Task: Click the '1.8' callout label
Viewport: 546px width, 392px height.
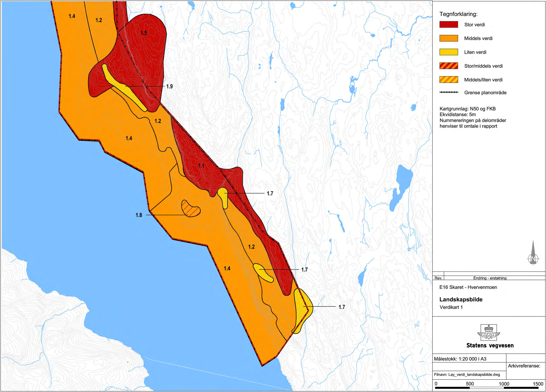Action: (x=139, y=215)
